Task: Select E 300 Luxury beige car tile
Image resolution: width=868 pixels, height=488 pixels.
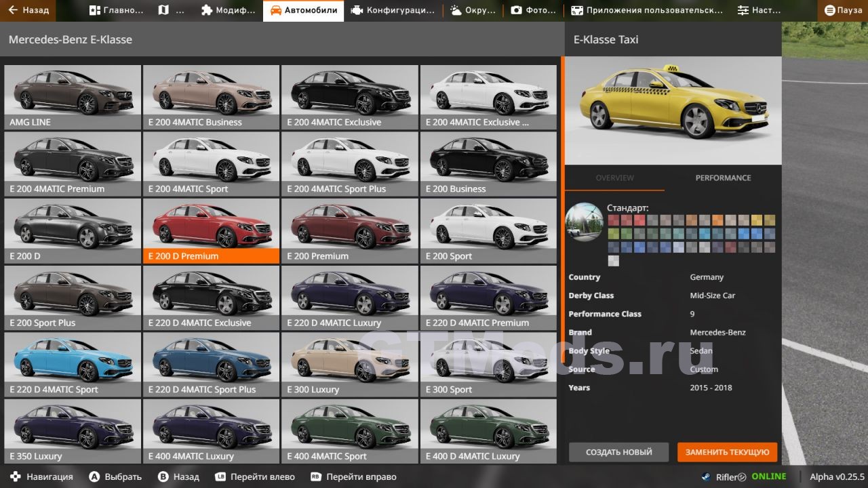Action: point(350,364)
